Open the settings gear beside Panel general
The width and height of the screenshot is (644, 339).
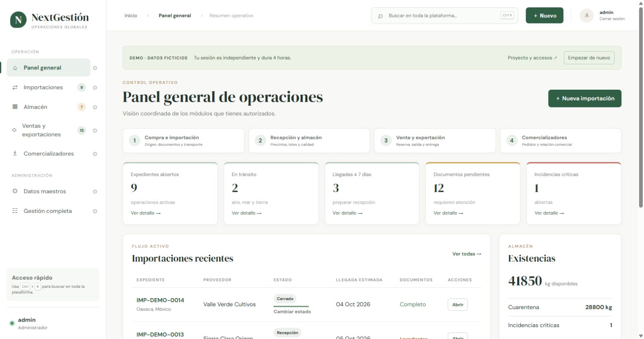95,68
